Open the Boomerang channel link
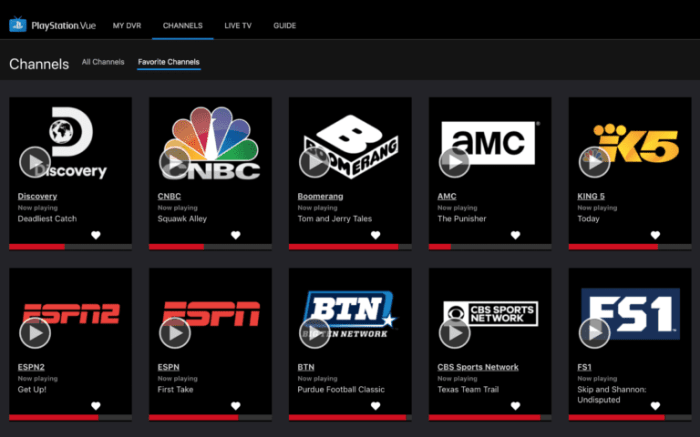Viewport: 700px width, 437px height. point(321,196)
